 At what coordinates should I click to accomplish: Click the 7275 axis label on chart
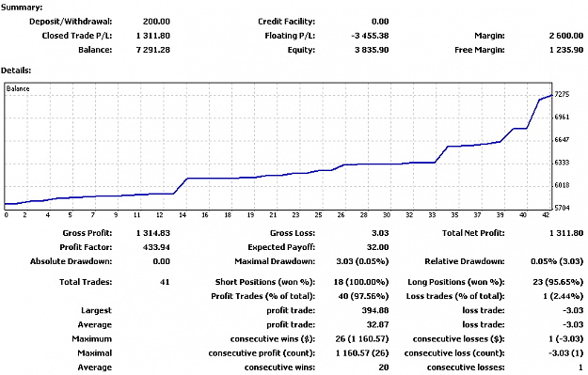pyautogui.click(x=562, y=94)
